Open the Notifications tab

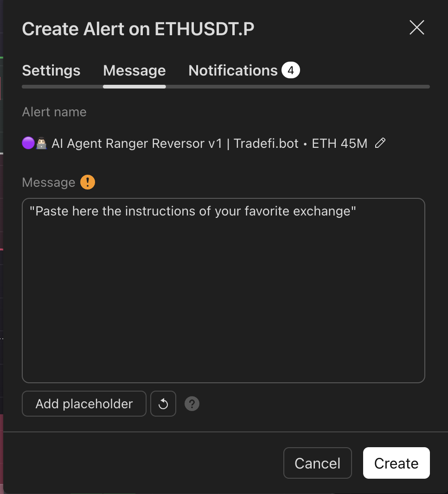click(x=233, y=70)
